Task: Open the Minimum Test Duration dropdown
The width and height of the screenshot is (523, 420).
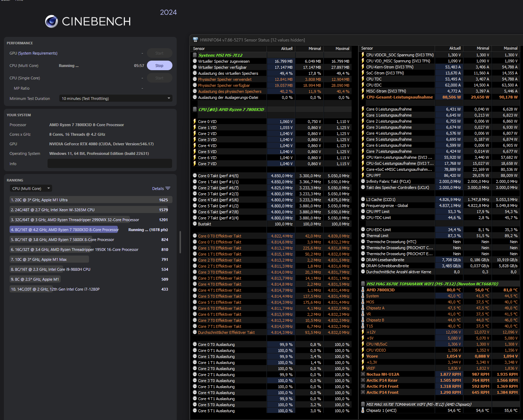Action: [x=116, y=99]
